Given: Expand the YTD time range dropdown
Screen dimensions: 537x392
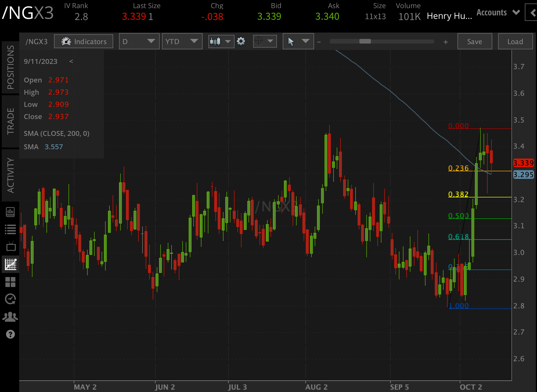Looking at the screenshot, I should point(182,41).
